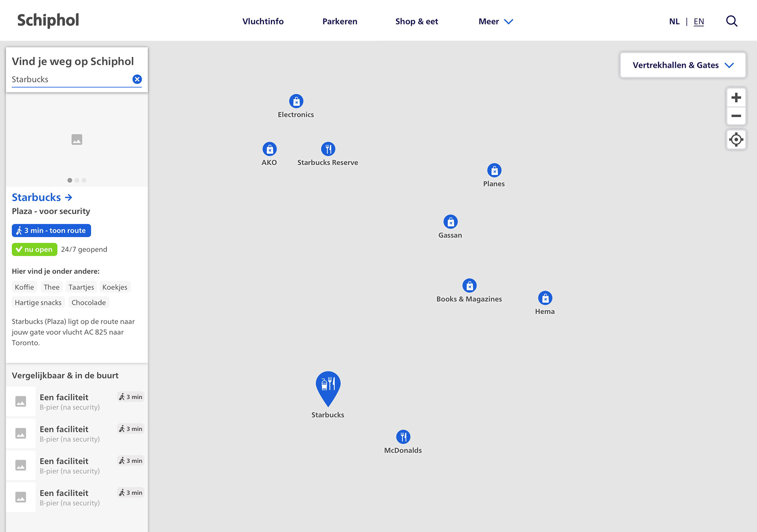Zoom out of the map
This screenshot has height=532, width=757.
click(736, 116)
